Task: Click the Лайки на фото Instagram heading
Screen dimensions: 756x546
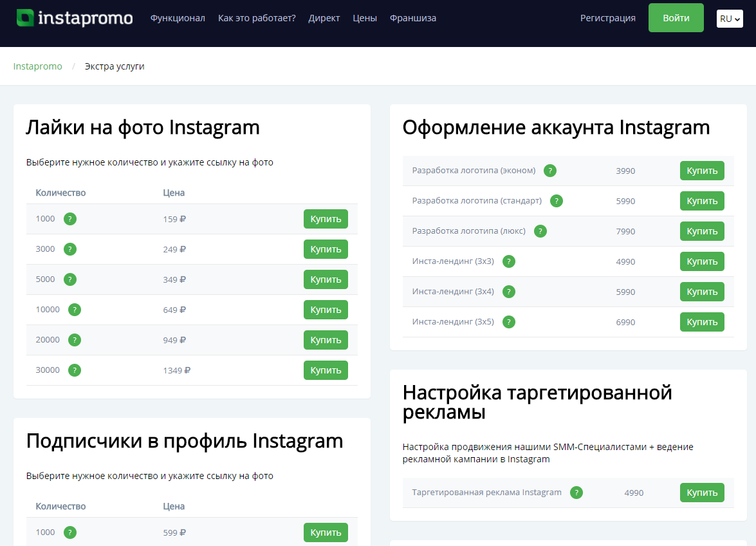Action: click(143, 128)
